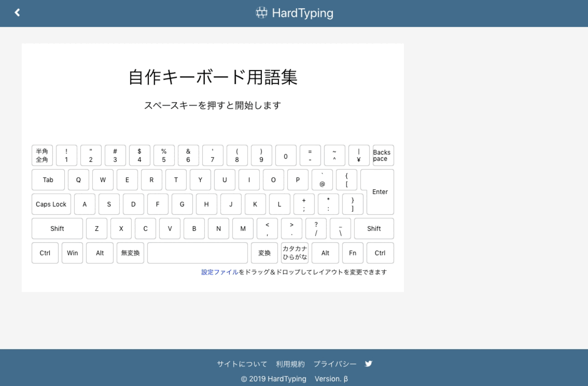The width and height of the screenshot is (588, 386).
Task: Click the # 3 number key
Action: click(115, 156)
